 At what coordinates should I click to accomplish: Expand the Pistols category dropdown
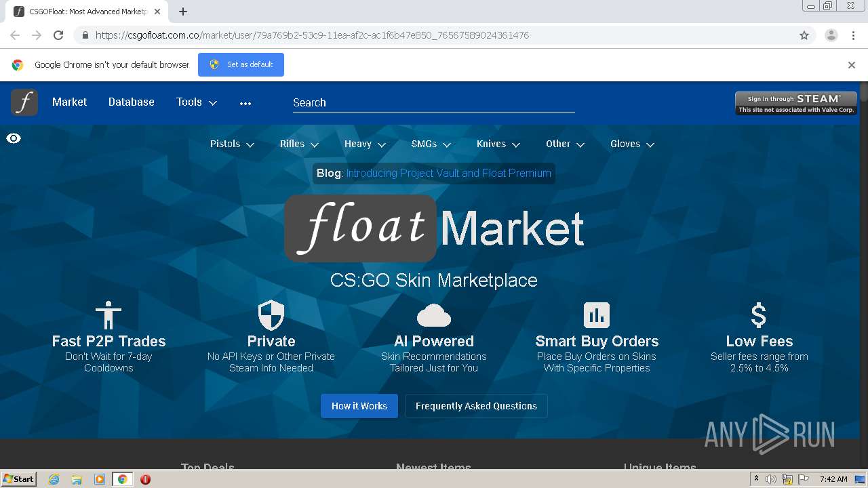[x=232, y=144]
